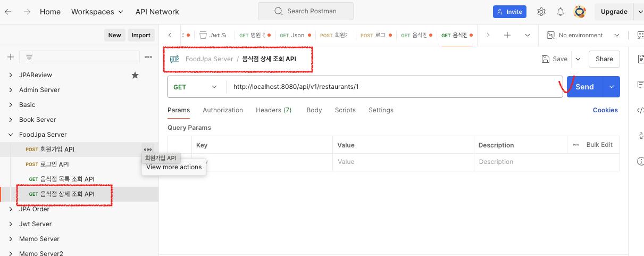Open the Send options dropdown arrow
Image resolution: width=644 pixels, height=256 pixels.
coord(612,87)
